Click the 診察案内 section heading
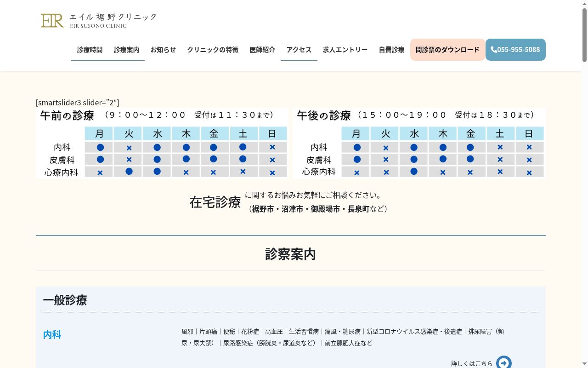Image resolution: width=588 pixels, height=368 pixels. 290,254
